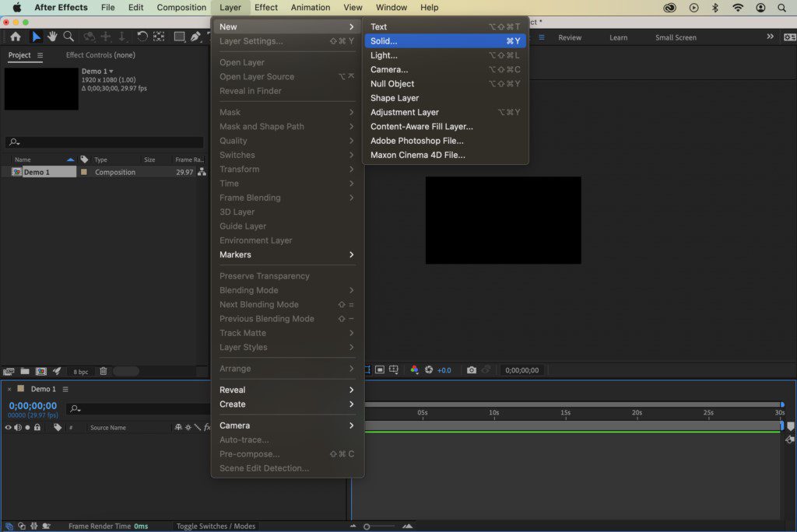797x532 pixels.
Task: Click the Show Channel color management icon
Action: (414, 370)
